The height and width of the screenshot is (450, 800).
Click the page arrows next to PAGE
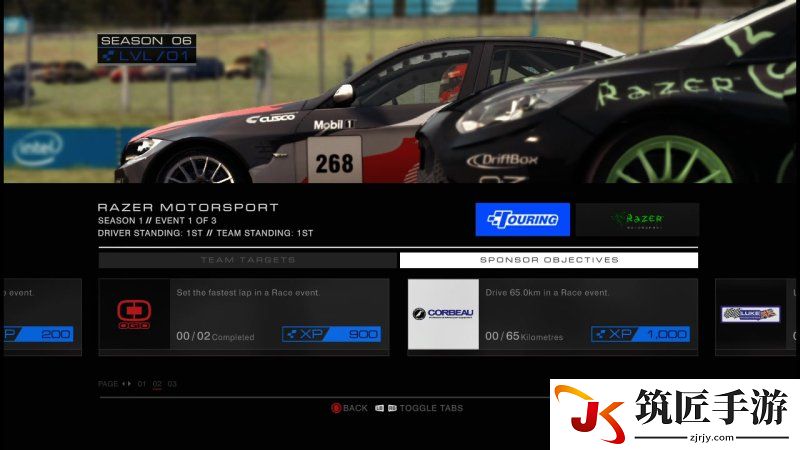coord(127,384)
